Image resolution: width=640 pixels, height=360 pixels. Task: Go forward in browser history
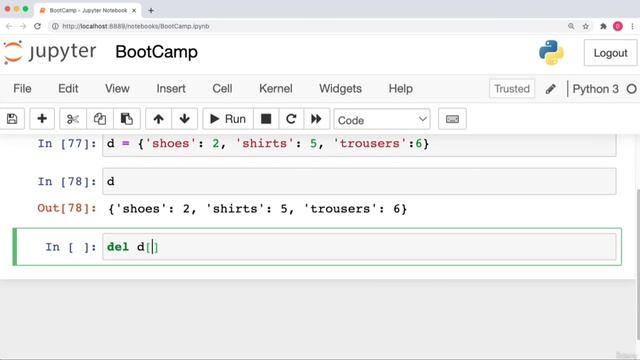tap(23, 26)
